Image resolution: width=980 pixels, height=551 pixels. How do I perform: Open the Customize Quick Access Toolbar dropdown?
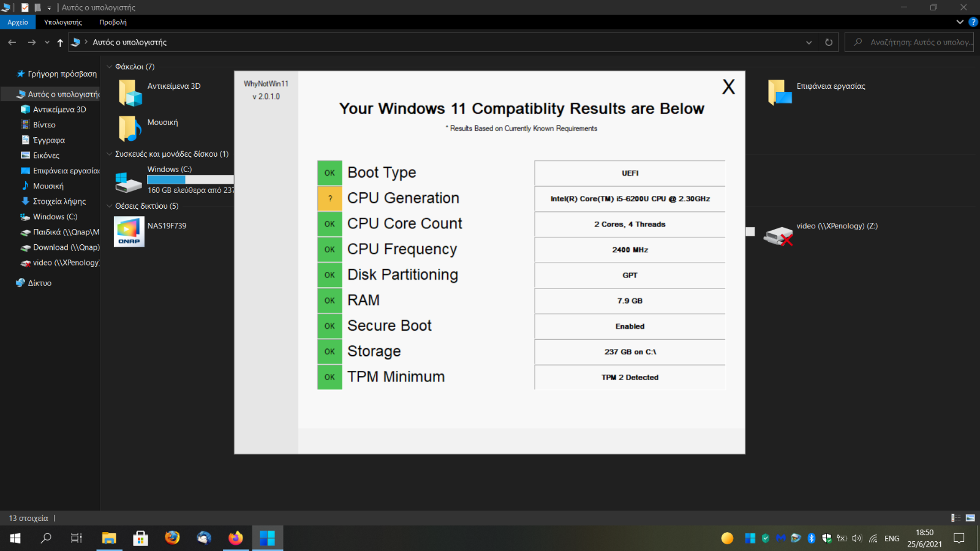[49, 8]
